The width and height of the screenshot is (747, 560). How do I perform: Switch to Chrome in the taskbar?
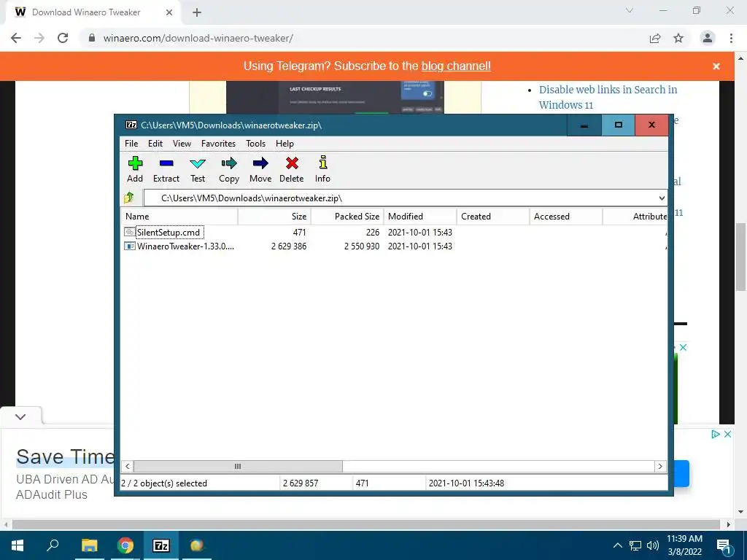(125, 545)
